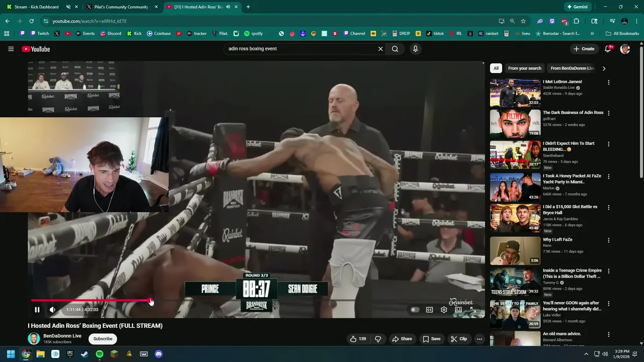Open more actions ellipsis below video
Image resolution: width=644 pixels, height=362 pixels.
[x=479, y=339]
